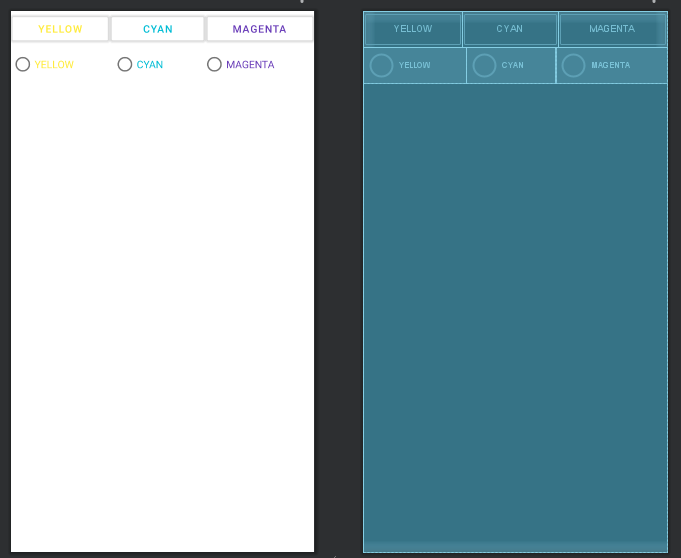Click the YELLOW button in blueprint view
This screenshot has width=681, height=558.
tap(413, 29)
